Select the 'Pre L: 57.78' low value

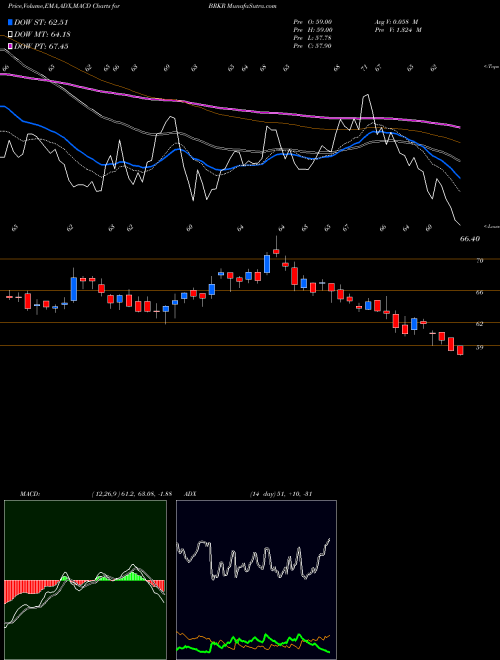(313, 38)
